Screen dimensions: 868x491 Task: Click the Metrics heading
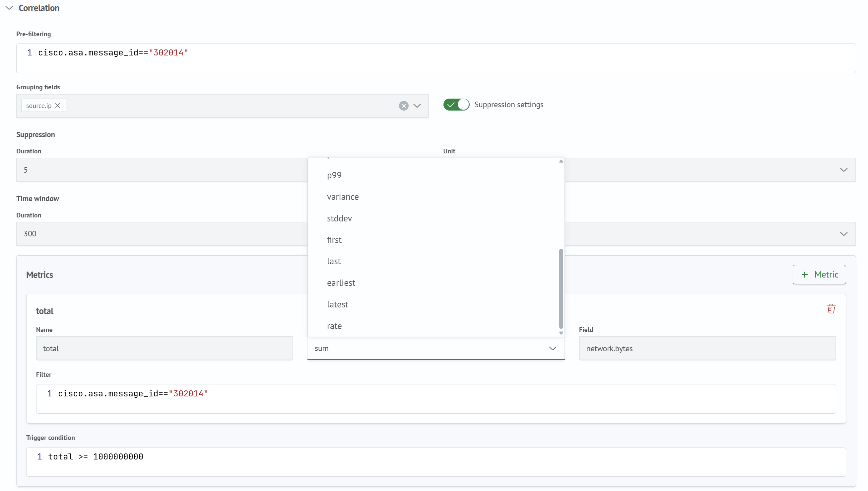(x=40, y=275)
